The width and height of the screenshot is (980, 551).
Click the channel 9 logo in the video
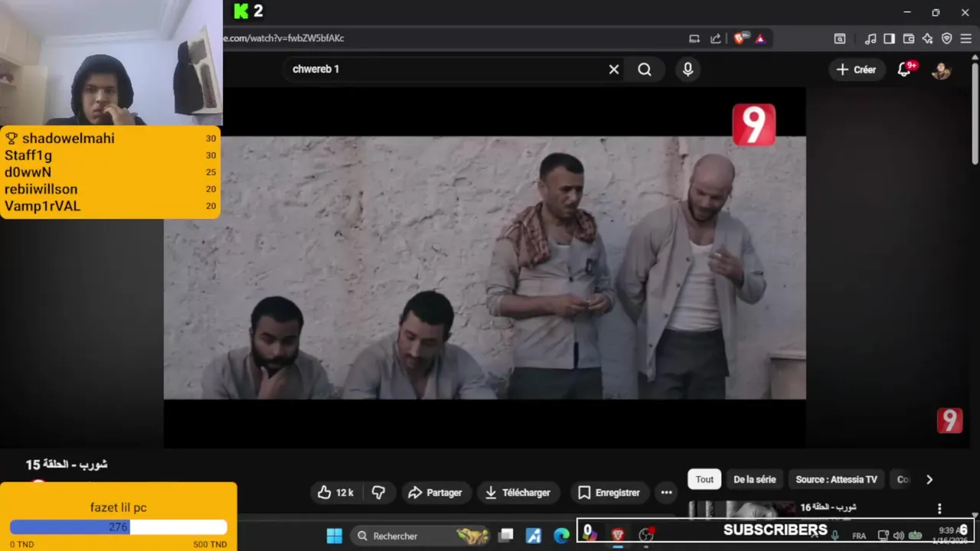point(754,125)
